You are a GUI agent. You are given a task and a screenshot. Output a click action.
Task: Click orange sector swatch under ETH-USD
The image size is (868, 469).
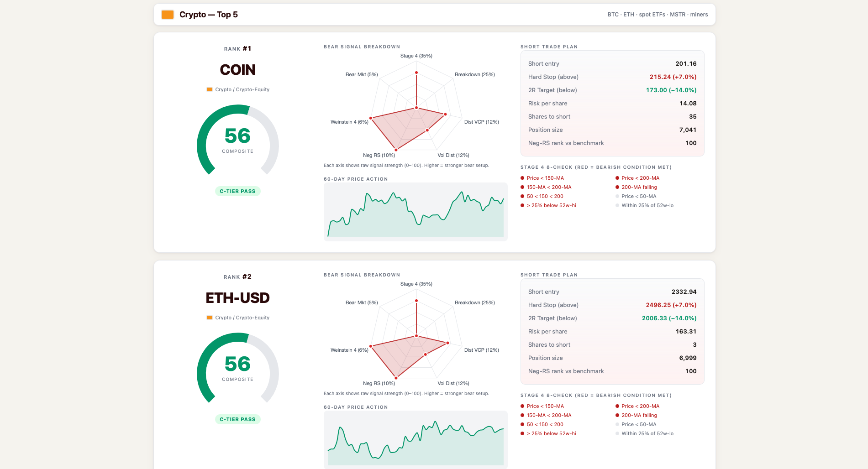coord(210,318)
